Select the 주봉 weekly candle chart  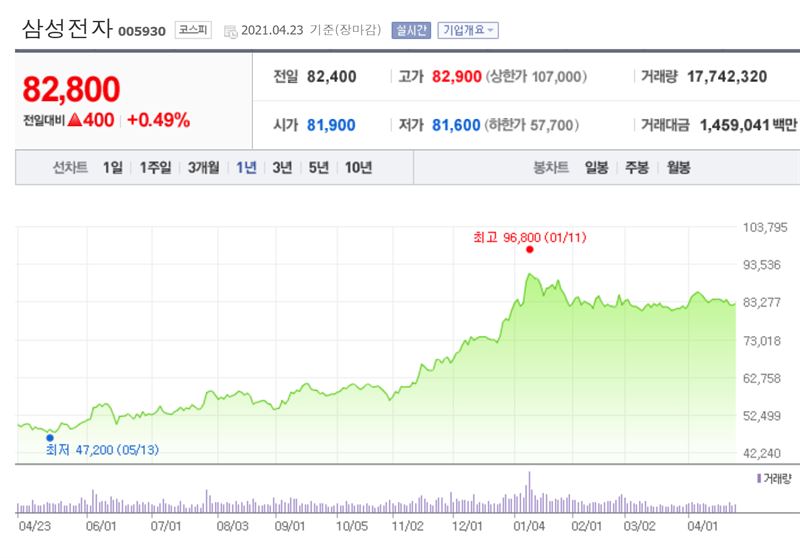coord(637,168)
